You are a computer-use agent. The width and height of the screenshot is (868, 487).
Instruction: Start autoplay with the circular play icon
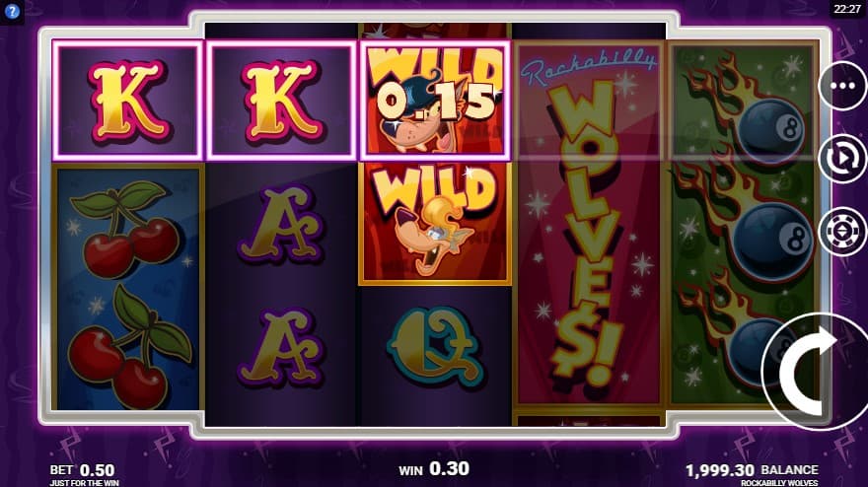pyautogui.click(x=842, y=159)
